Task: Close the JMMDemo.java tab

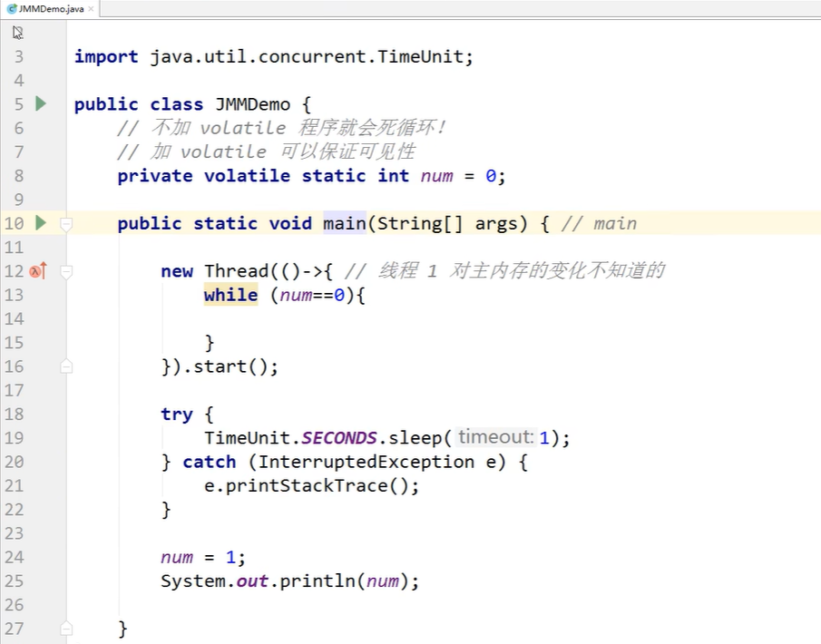Action: tap(91, 9)
